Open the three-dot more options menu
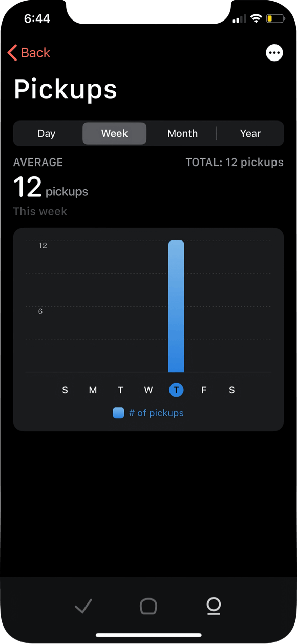Image resolution: width=297 pixels, height=644 pixels. click(x=274, y=53)
